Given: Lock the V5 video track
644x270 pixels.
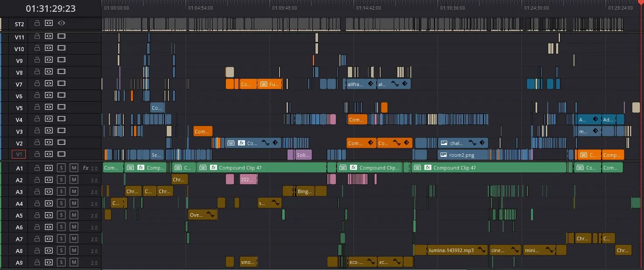Looking at the screenshot, I should point(37,107).
